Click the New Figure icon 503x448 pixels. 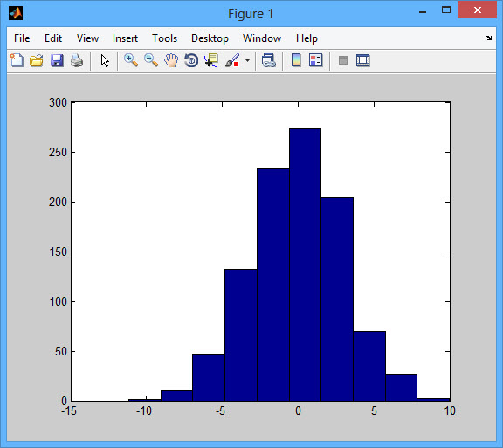pos(17,60)
